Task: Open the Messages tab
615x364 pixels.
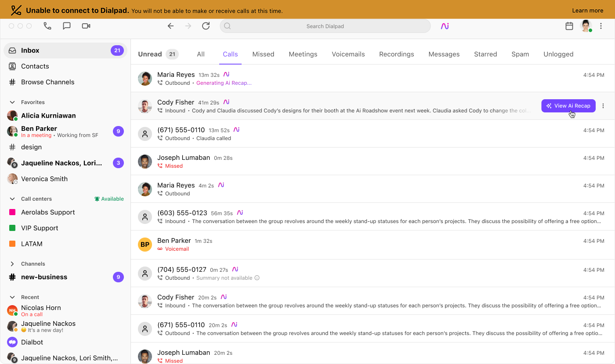Action: 444,54
